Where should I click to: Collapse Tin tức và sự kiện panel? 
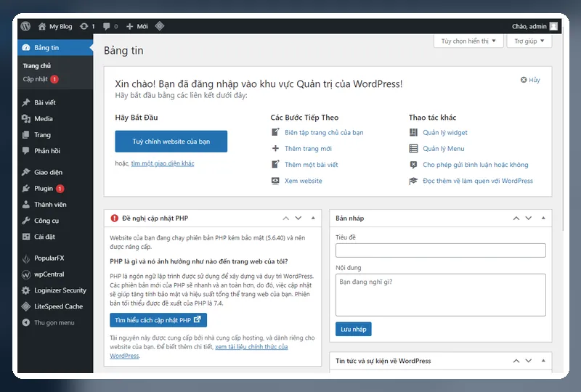click(x=543, y=361)
